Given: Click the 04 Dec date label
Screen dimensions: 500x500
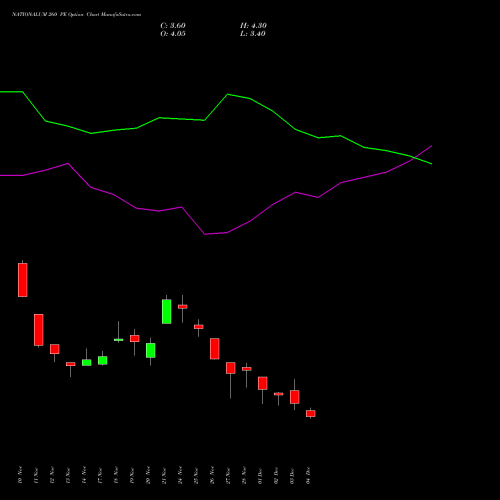Looking at the screenshot, I should 308,475.
